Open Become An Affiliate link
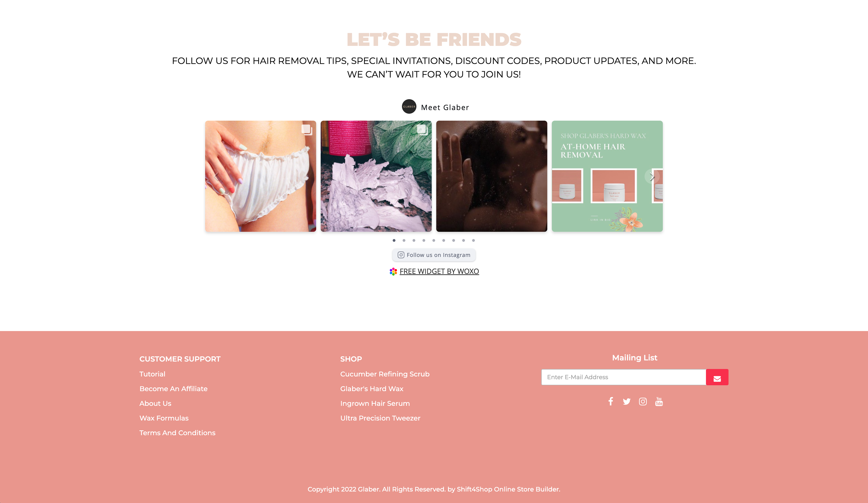Image resolution: width=868 pixels, height=503 pixels. pyautogui.click(x=174, y=389)
